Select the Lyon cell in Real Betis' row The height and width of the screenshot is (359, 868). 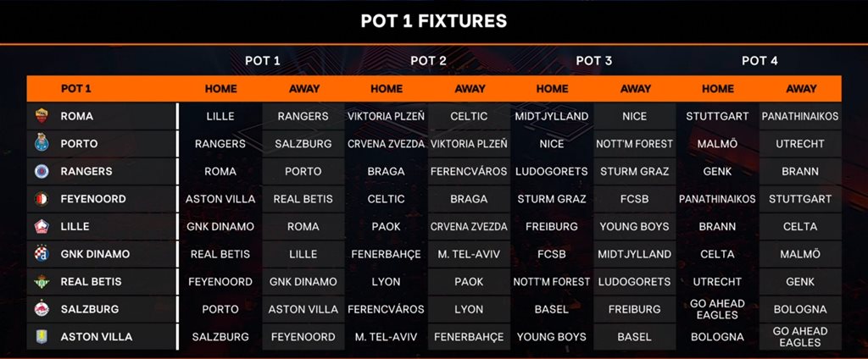click(387, 281)
